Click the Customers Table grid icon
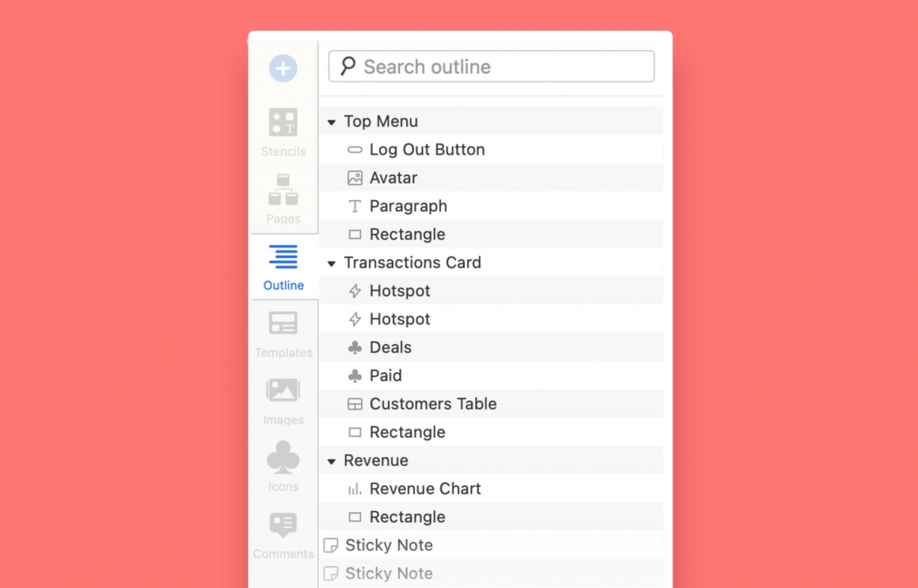The image size is (918, 588). [355, 404]
